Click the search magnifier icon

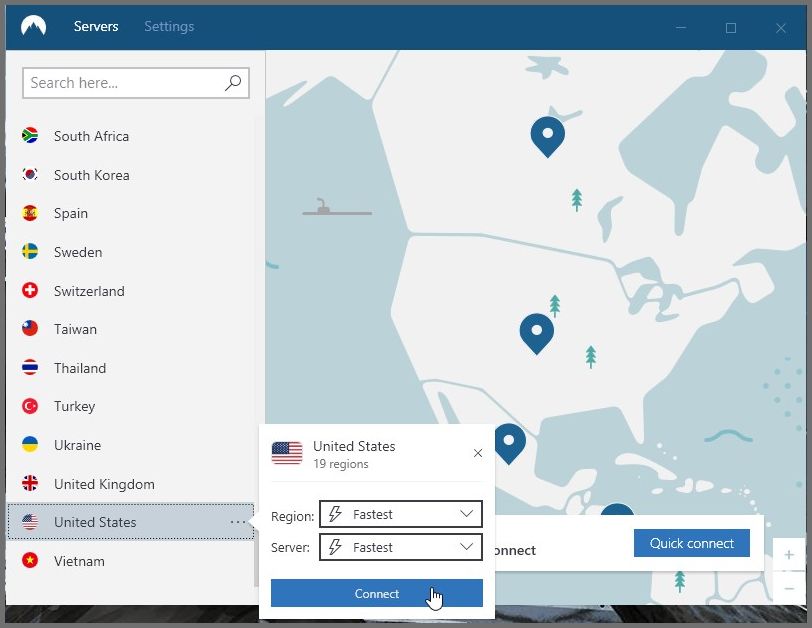(233, 82)
